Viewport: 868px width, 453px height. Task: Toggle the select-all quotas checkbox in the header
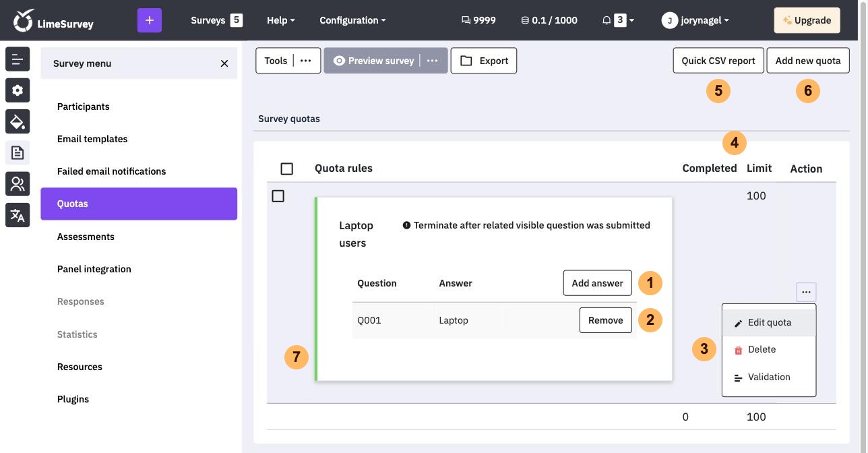[x=286, y=169]
